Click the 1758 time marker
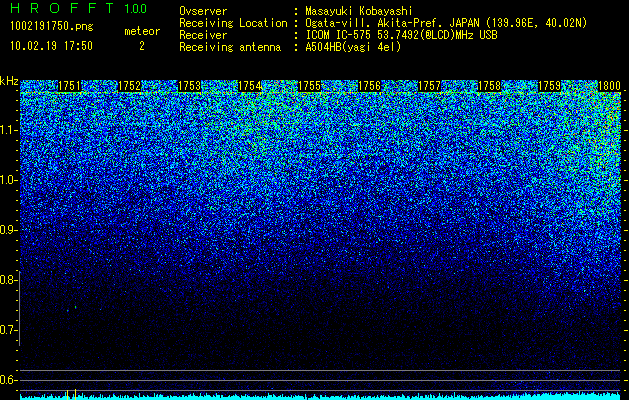This screenshot has height=400, width=629. click(x=490, y=86)
